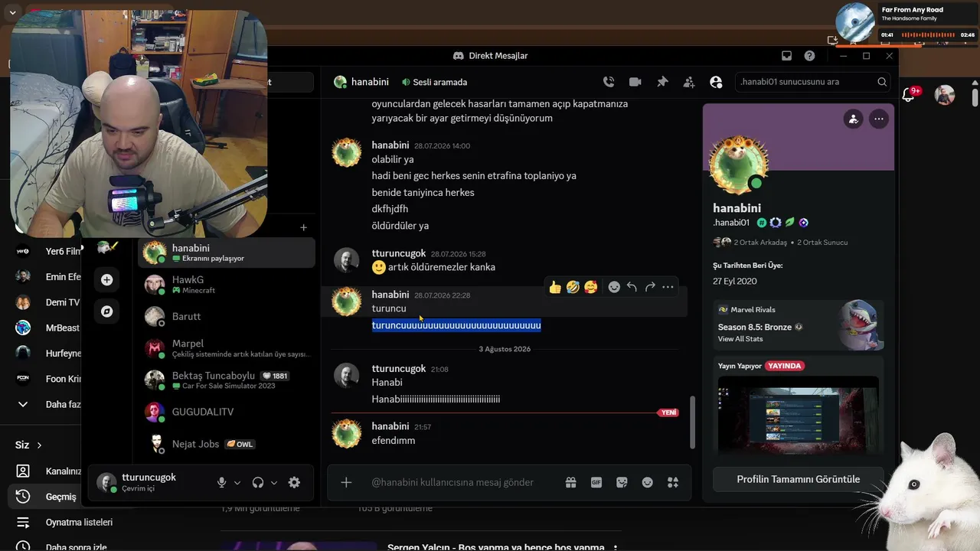This screenshot has width=980, height=551.
Task: Open friend options on hanabini profile
Action: 853,119
